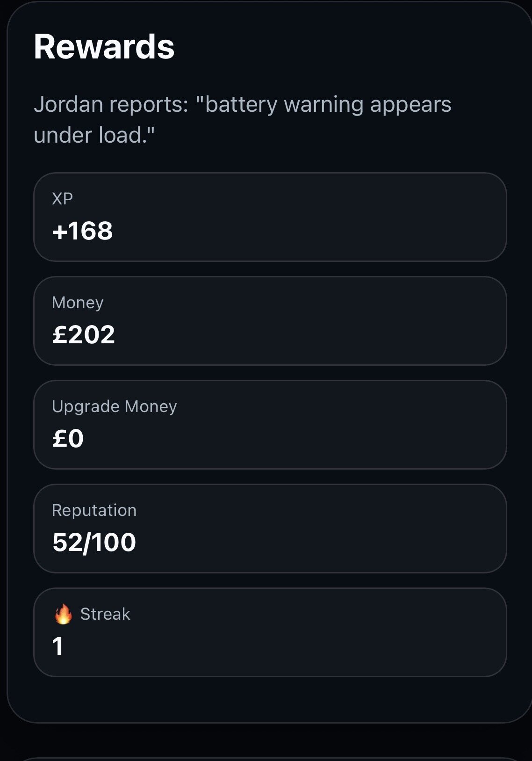Click the Upgrade Money label
This screenshot has width=532, height=761.
pos(115,406)
